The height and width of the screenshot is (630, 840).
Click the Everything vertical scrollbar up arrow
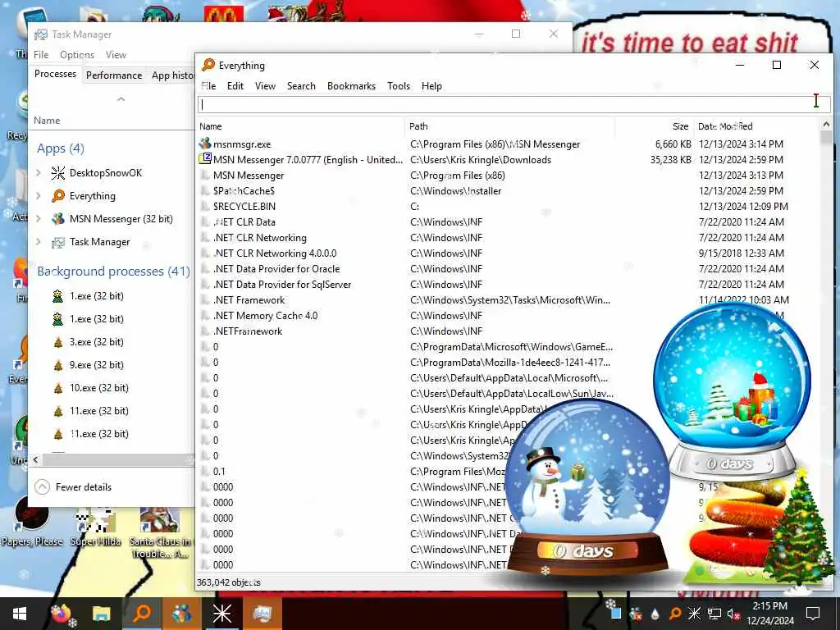pyautogui.click(x=826, y=125)
